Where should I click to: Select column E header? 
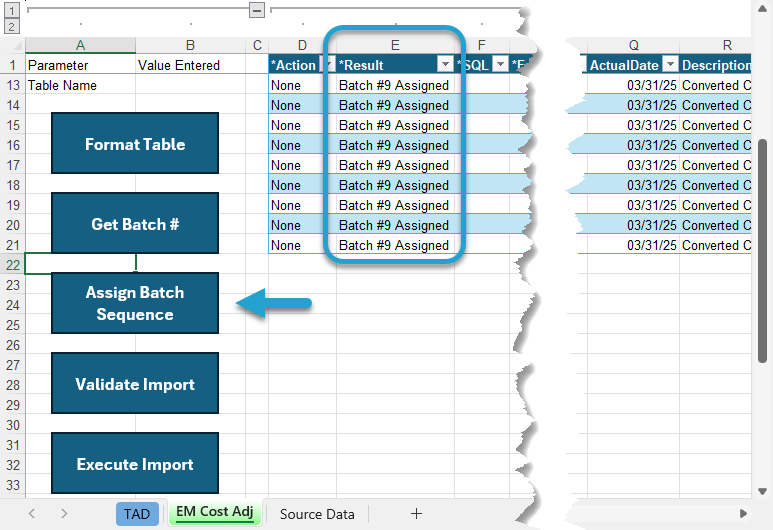tap(395, 45)
